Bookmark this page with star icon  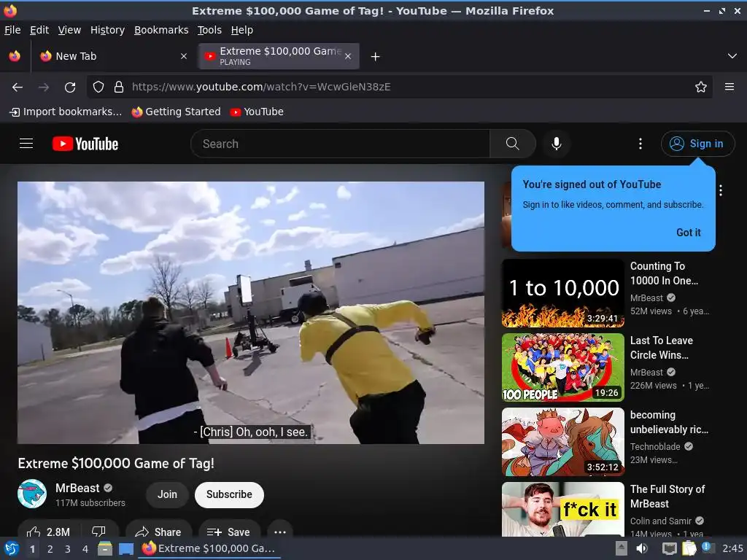700,87
